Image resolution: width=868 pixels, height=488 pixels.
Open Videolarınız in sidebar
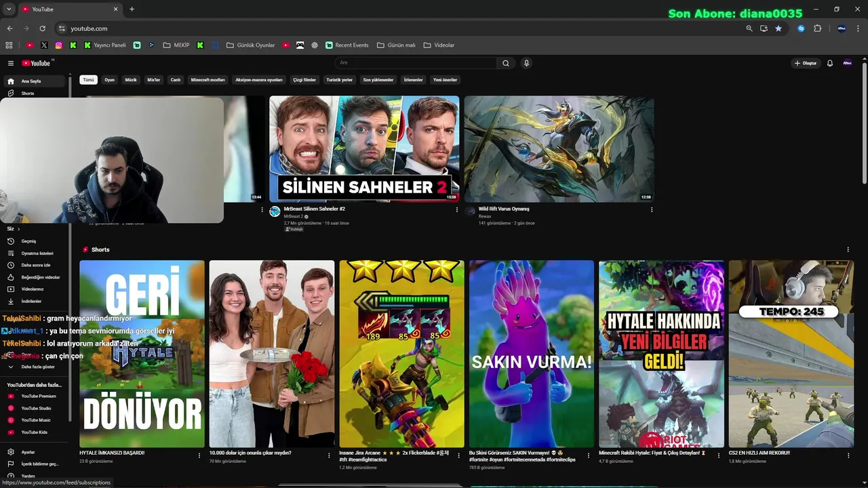point(36,289)
